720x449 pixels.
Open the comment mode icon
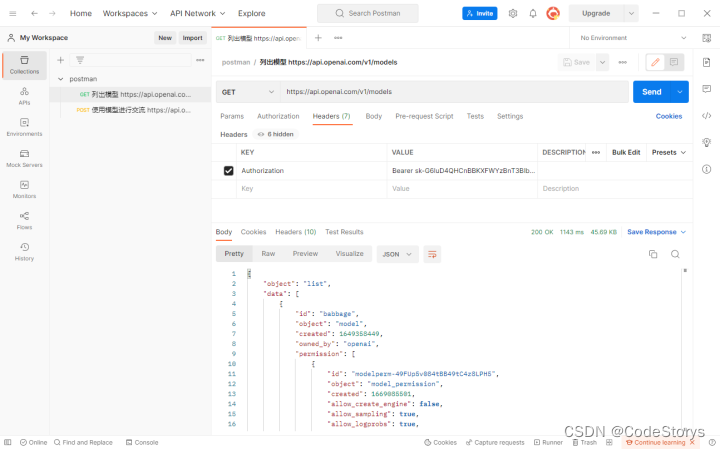[674, 62]
